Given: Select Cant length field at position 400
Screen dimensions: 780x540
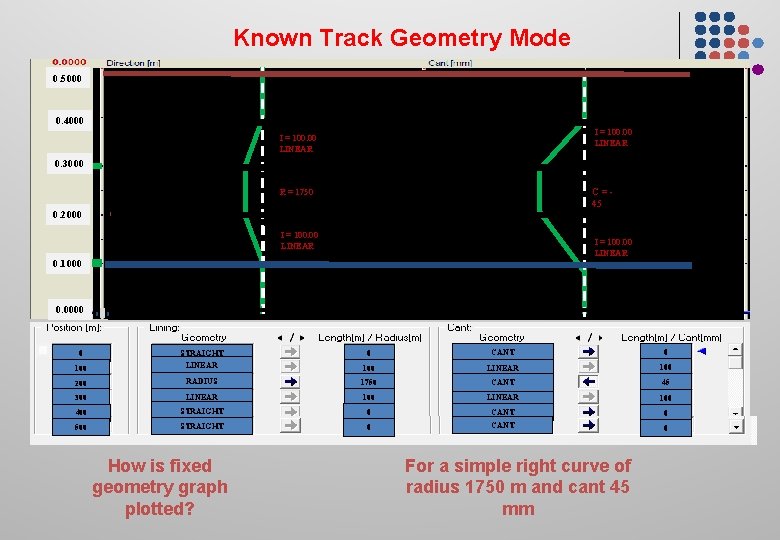Looking at the screenshot, I should [666, 412].
